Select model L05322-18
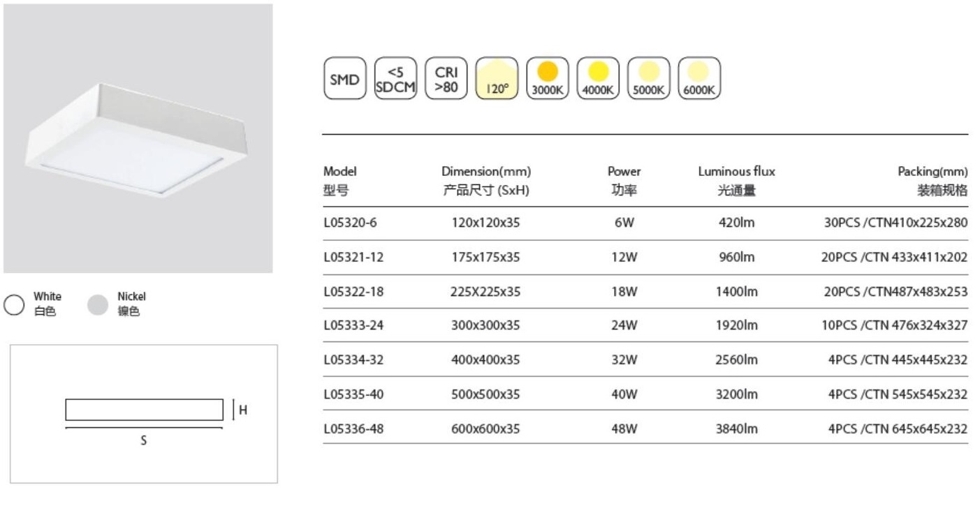The image size is (980, 506). pyautogui.click(x=353, y=292)
